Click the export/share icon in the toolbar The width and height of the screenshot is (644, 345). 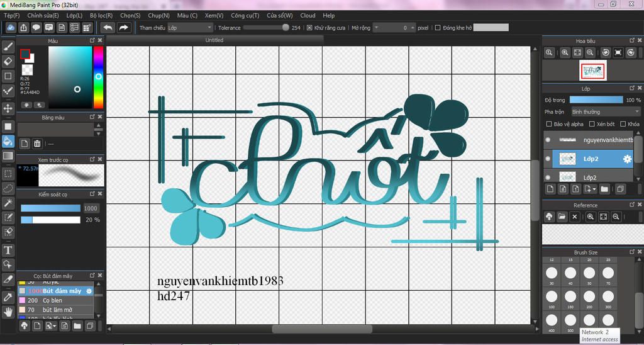[23, 28]
